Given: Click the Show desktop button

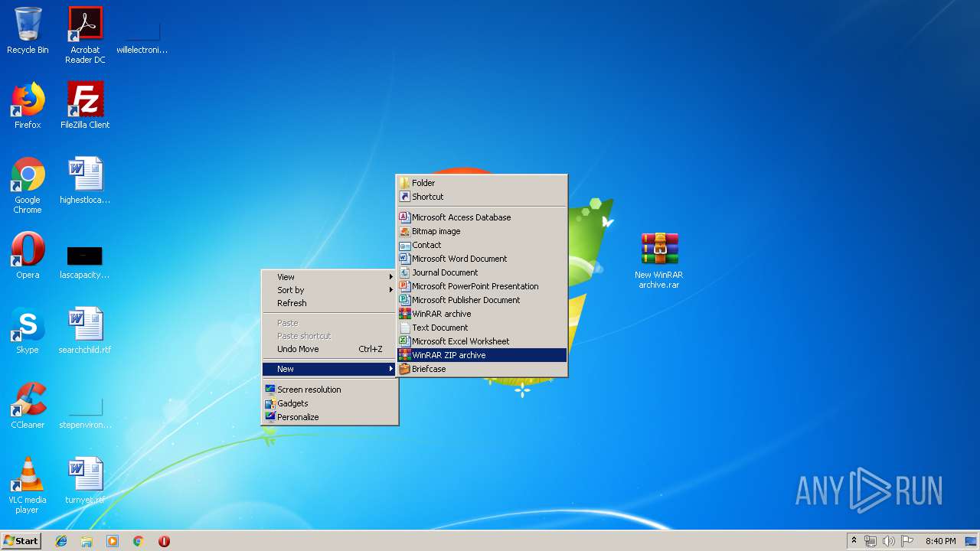Looking at the screenshot, I should [x=972, y=541].
